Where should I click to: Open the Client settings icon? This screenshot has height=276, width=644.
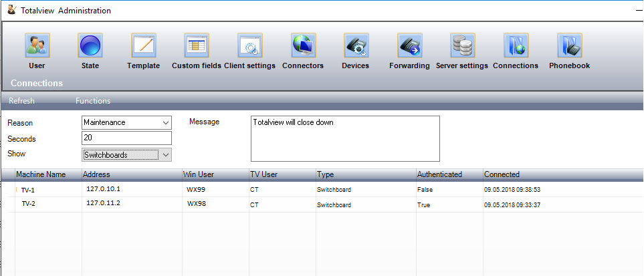pyautogui.click(x=250, y=45)
